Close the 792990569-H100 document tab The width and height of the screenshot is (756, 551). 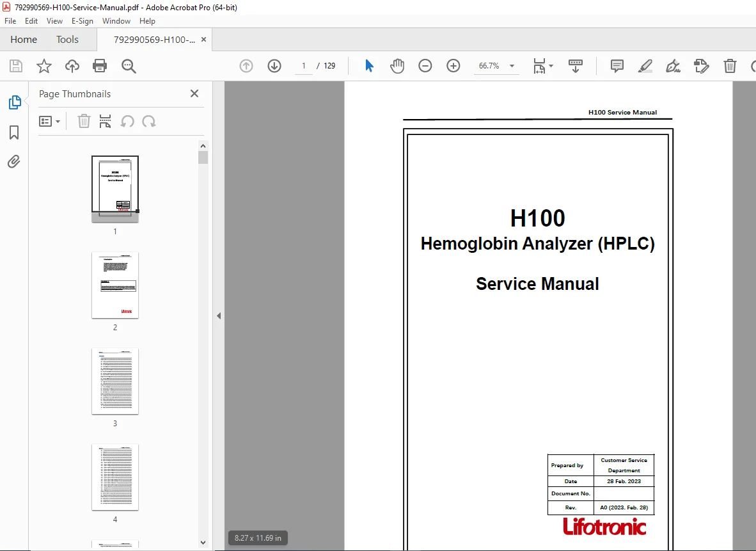203,40
